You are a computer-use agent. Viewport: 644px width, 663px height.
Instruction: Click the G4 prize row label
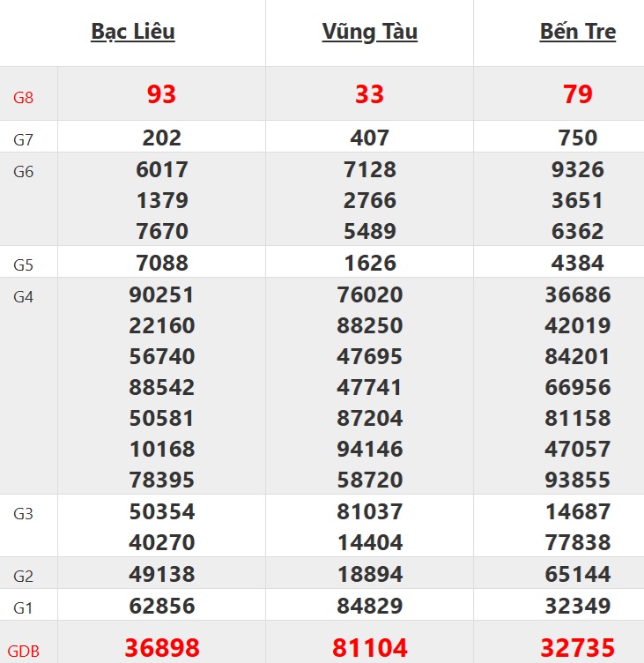click(x=24, y=296)
